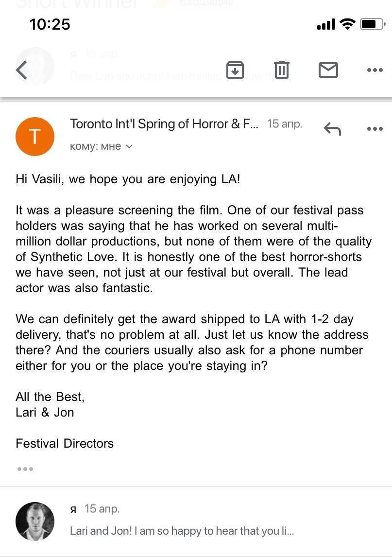Screen dimensions: 392x558
Task: Archive this email conversation
Action: click(x=235, y=70)
